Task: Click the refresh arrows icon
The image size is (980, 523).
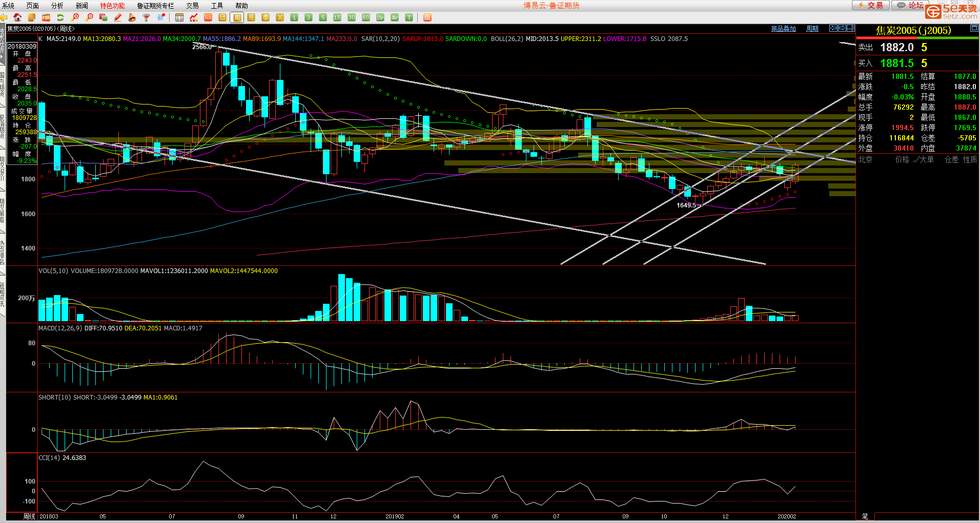Action: (x=60, y=17)
